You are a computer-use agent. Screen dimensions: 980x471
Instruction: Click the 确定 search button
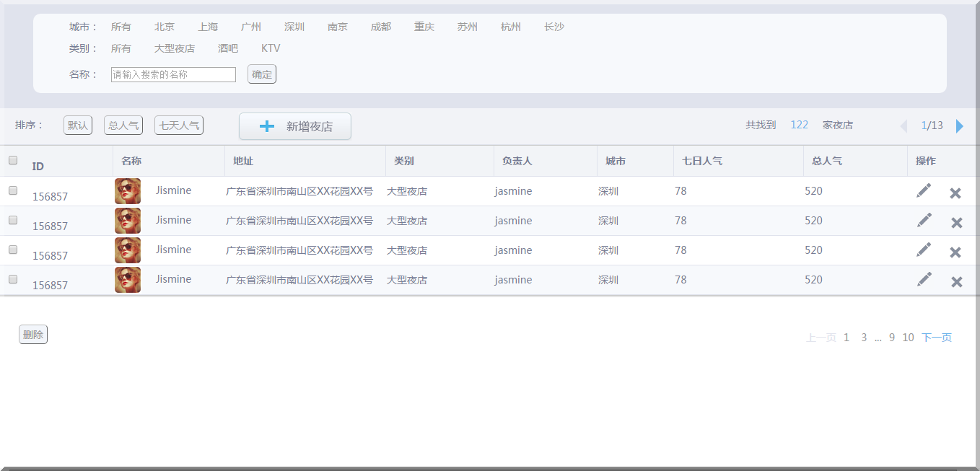point(261,74)
